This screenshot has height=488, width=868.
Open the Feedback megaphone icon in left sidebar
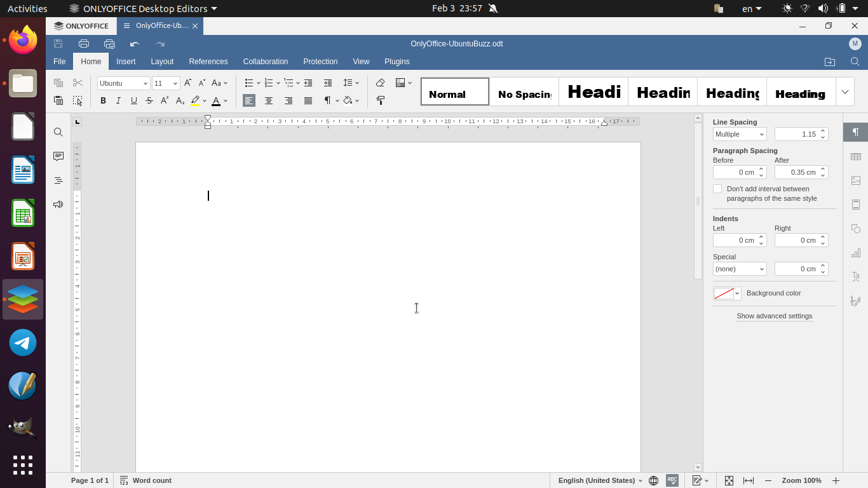pos(58,205)
